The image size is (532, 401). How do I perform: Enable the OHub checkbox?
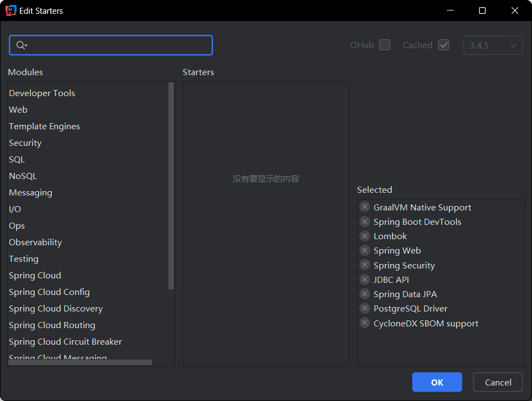(385, 45)
